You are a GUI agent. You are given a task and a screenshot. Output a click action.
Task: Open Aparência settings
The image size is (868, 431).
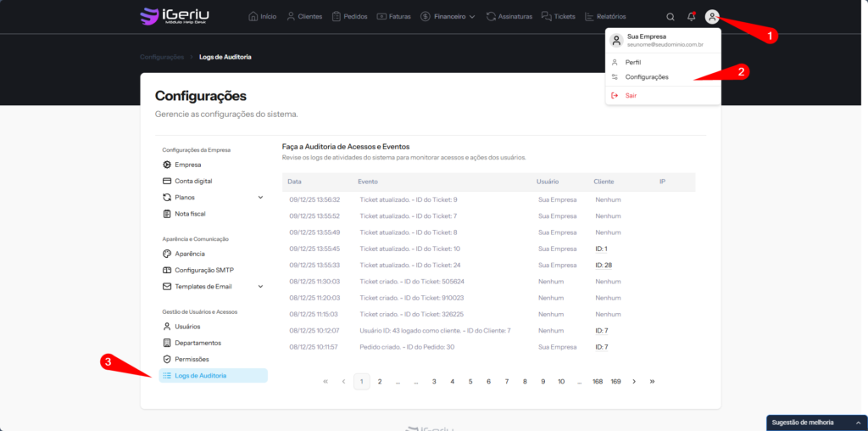tap(189, 254)
